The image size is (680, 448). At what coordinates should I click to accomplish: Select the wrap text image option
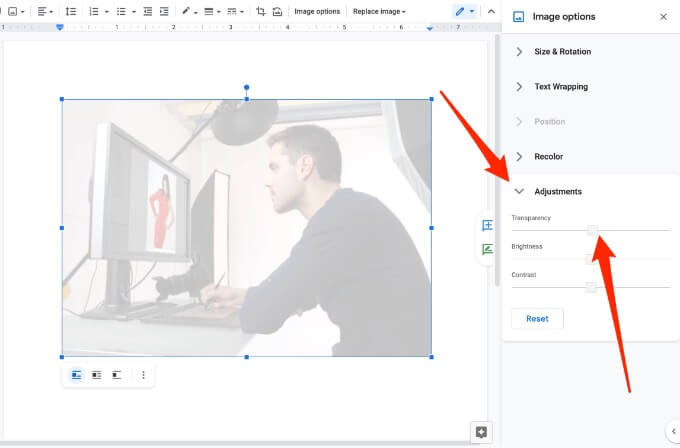tap(97, 375)
